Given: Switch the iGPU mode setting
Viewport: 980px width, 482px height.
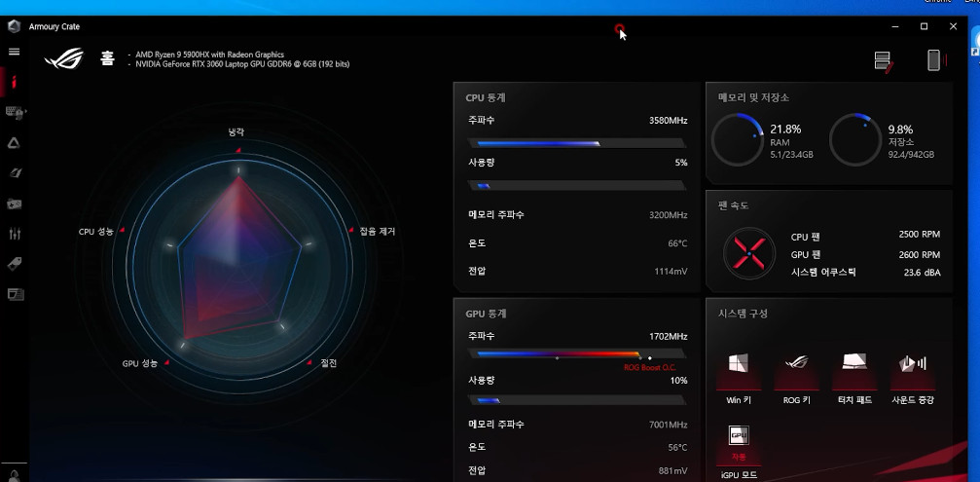Looking at the screenshot, I should (x=739, y=452).
